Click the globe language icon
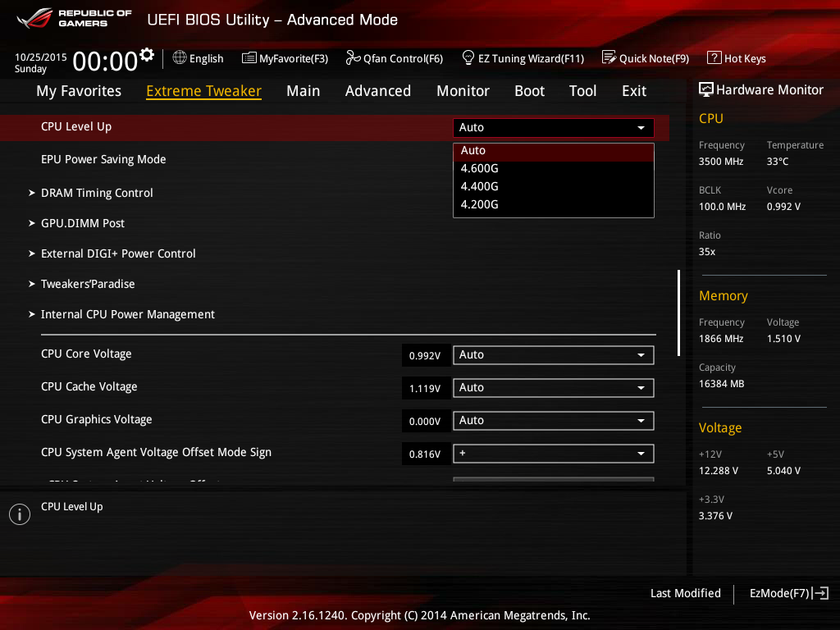 [180, 57]
